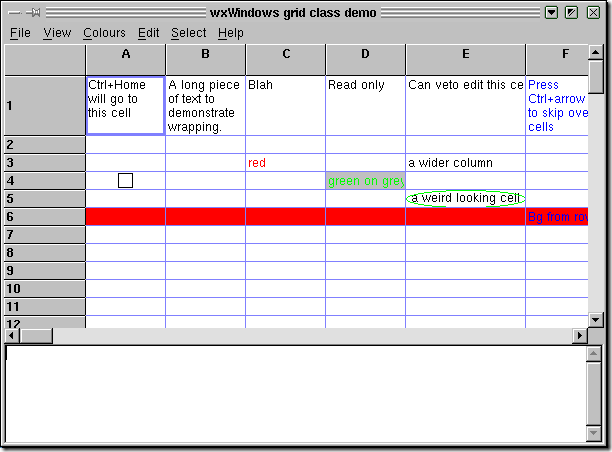
Task: Open the Edit menu
Action: pyautogui.click(x=148, y=33)
